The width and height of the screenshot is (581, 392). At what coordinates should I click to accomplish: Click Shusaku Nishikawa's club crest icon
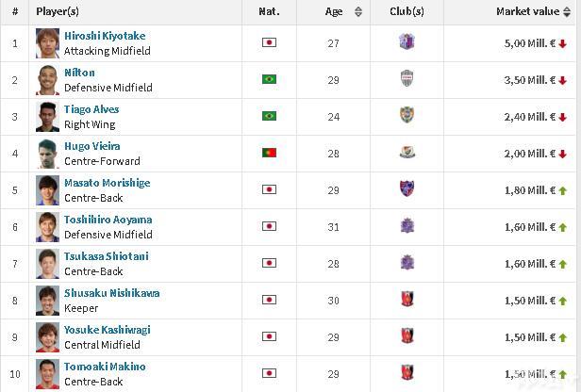(x=407, y=299)
